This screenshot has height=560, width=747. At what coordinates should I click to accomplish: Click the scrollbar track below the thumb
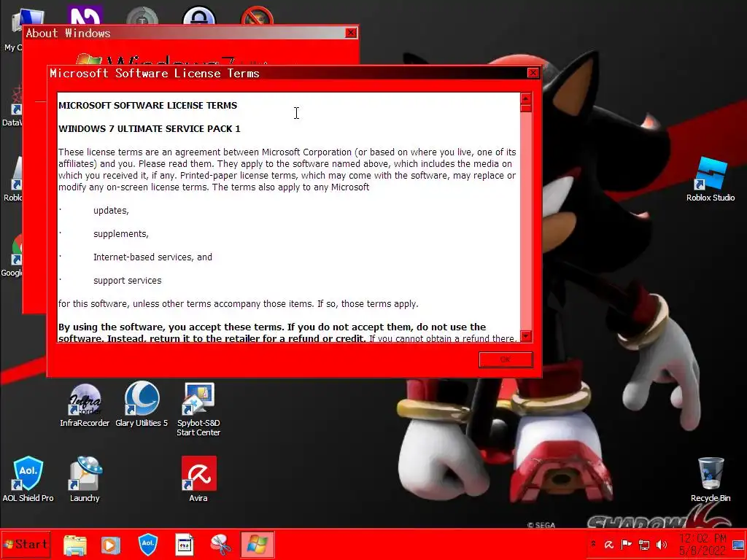coord(526,222)
